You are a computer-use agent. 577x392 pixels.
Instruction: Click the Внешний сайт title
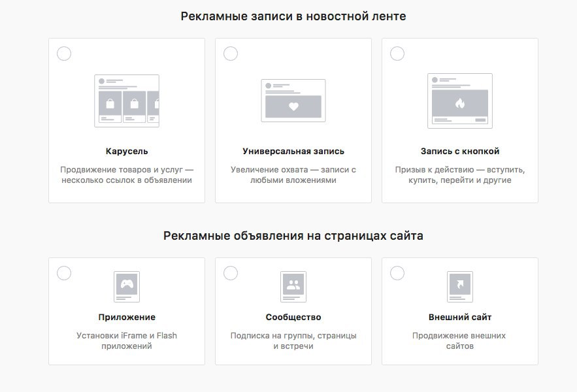click(x=460, y=318)
